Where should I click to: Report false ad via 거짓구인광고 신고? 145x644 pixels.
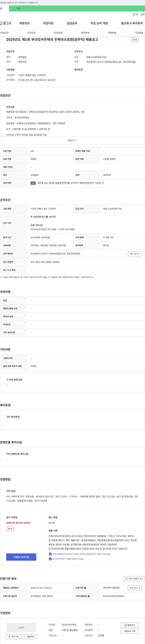pyautogui.click(x=134, y=578)
